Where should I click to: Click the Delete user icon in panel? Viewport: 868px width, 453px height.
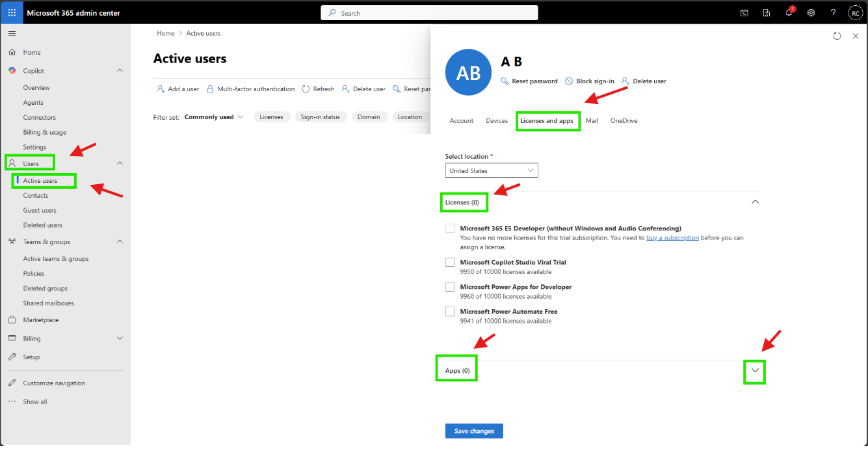[625, 81]
